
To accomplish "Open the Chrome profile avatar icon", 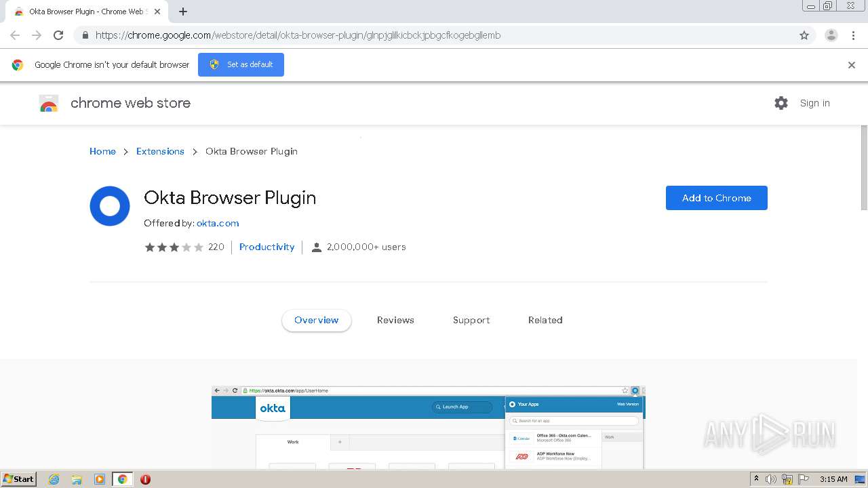I will click(831, 35).
